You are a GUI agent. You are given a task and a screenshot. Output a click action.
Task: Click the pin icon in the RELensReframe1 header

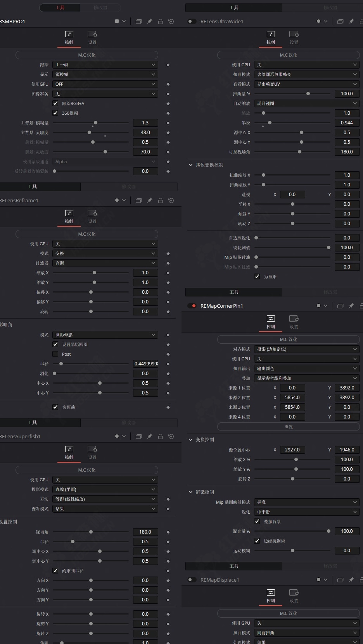[149, 200]
